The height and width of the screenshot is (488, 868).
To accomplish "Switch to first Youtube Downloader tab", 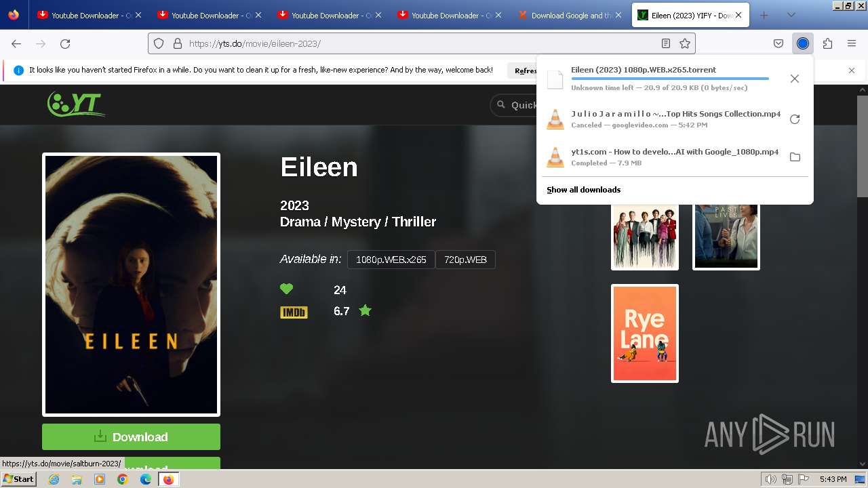I will click(x=88, y=15).
